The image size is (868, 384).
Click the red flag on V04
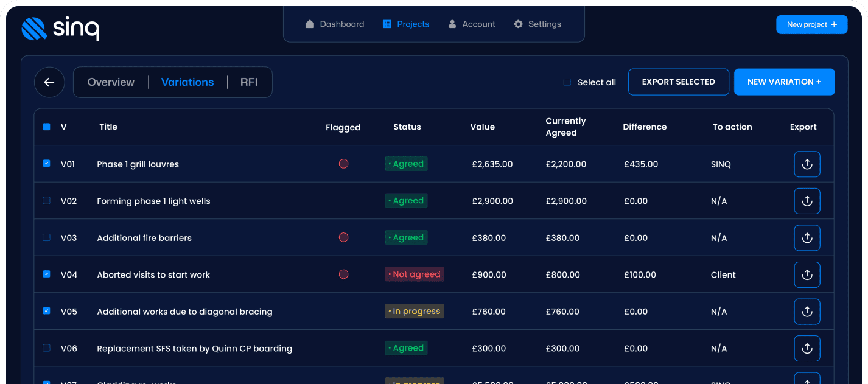coord(343,274)
